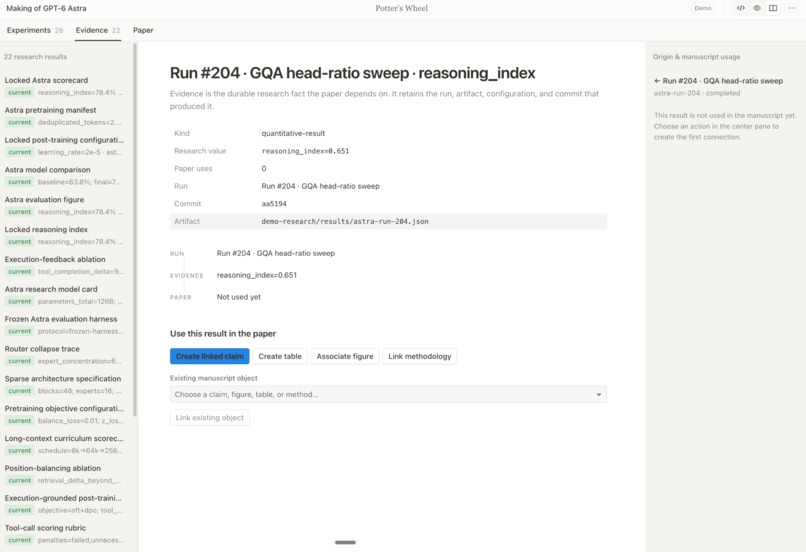The image size is (806, 552).
Task: Select Pretraining objective configuration result
Action: pos(64,414)
